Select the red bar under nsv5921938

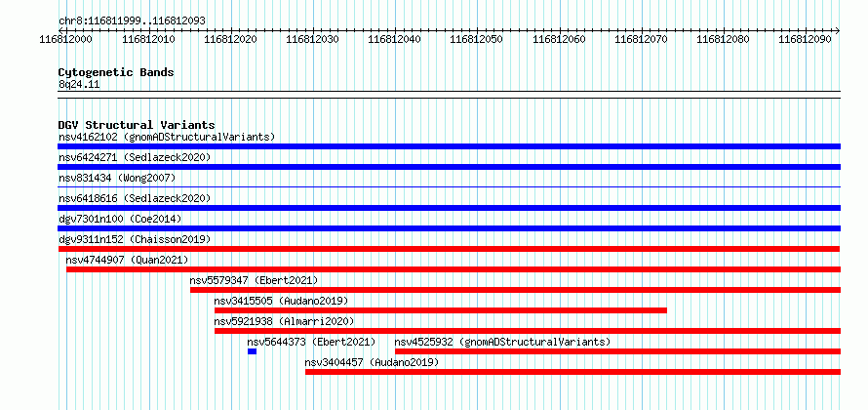(x=528, y=331)
